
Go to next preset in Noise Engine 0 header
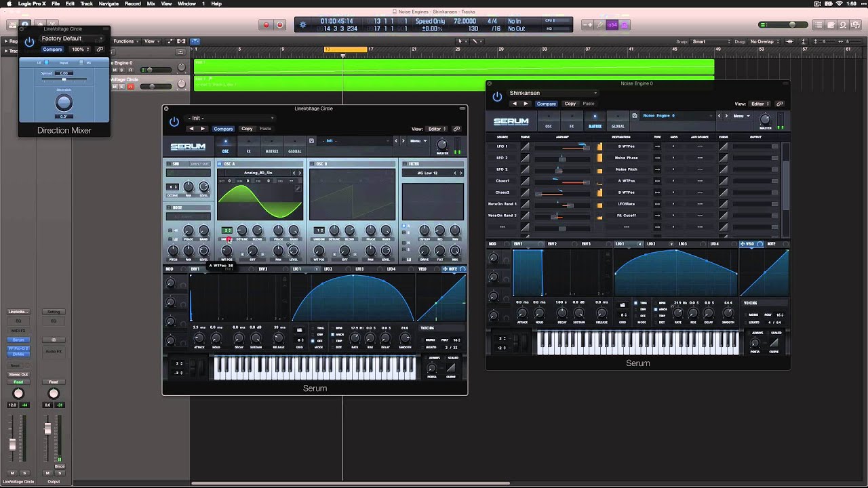pos(526,104)
